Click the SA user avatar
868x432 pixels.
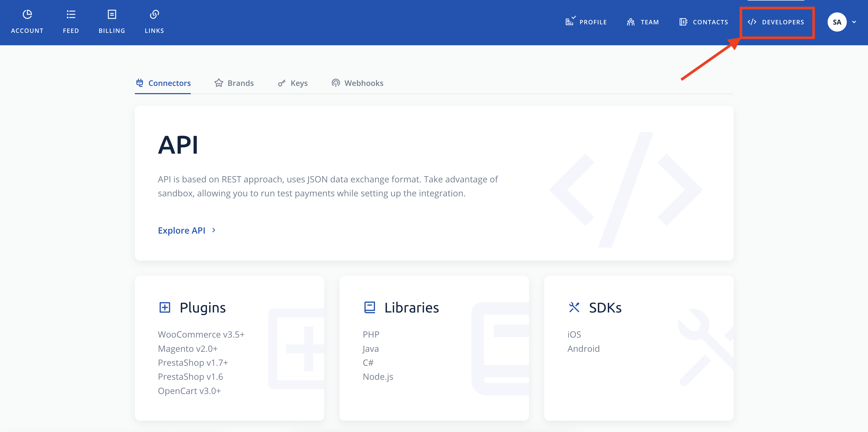coord(837,22)
